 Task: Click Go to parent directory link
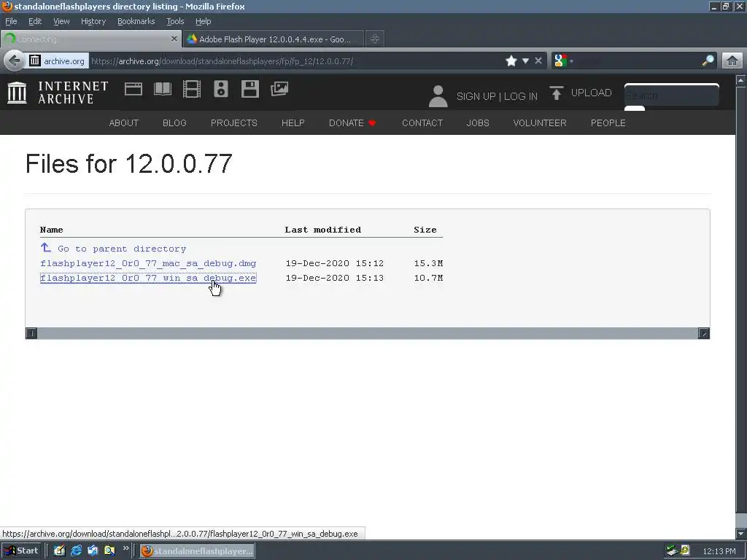click(122, 249)
